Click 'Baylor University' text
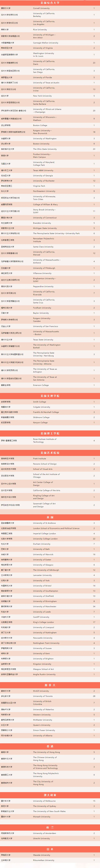100x868 pixels. (41, 313)
